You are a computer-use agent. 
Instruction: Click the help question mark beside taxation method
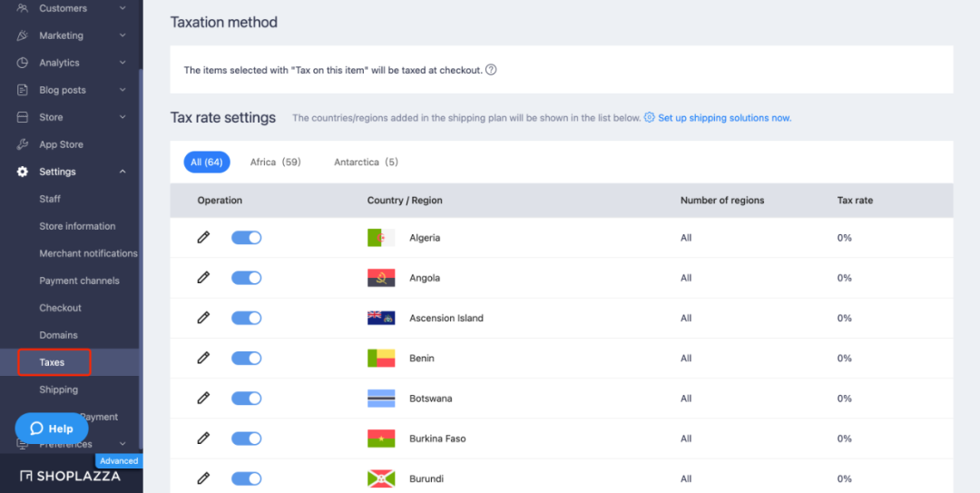tap(491, 70)
